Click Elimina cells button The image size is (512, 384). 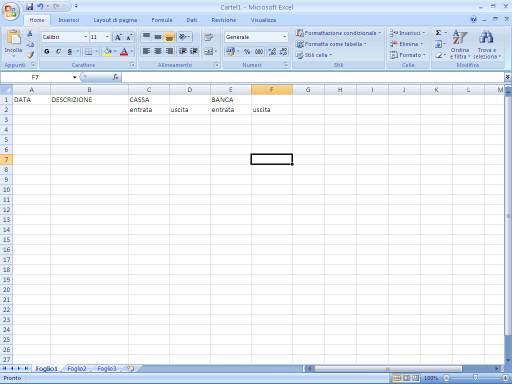pos(407,44)
